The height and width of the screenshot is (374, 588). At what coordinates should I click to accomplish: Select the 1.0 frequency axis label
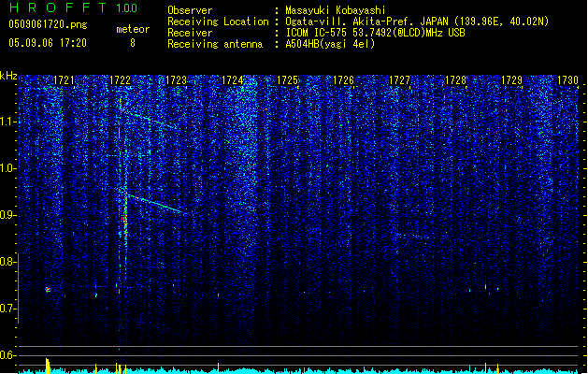click(7, 169)
